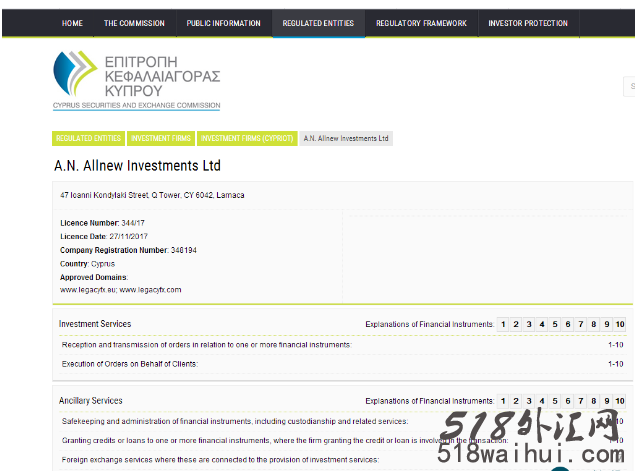
Task: Open instrument 10 explanation in Ancillary Services
Action: pyautogui.click(x=620, y=401)
